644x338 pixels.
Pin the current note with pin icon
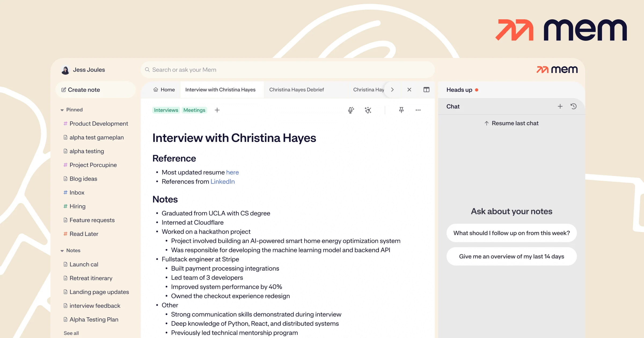coord(401,110)
